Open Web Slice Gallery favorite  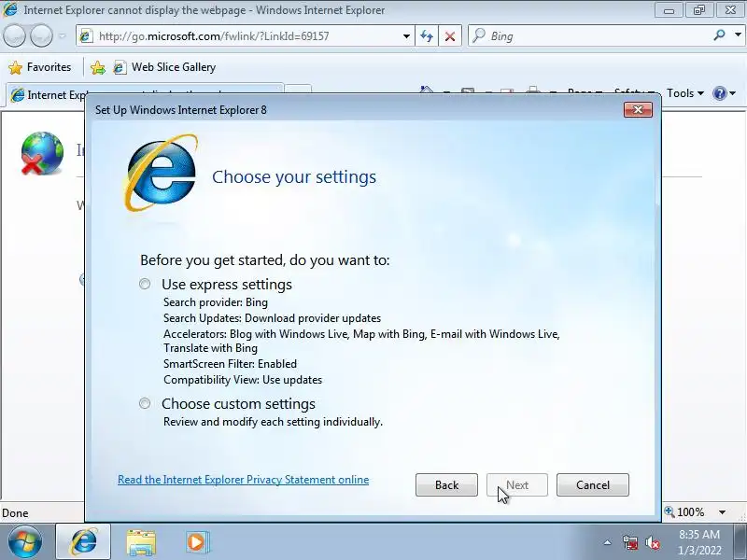click(x=164, y=67)
